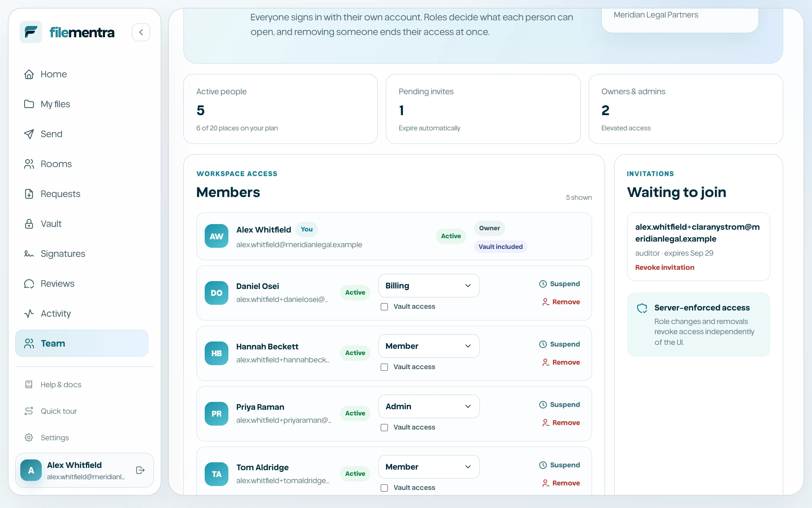Enable Vault access for Tom Aldridge

(x=384, y=488)
